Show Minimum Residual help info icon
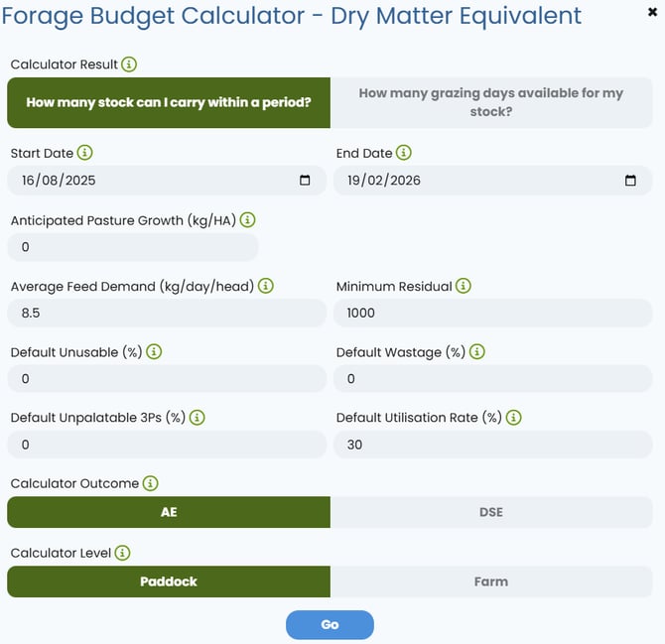665x644 pixels. click(464, 286)
